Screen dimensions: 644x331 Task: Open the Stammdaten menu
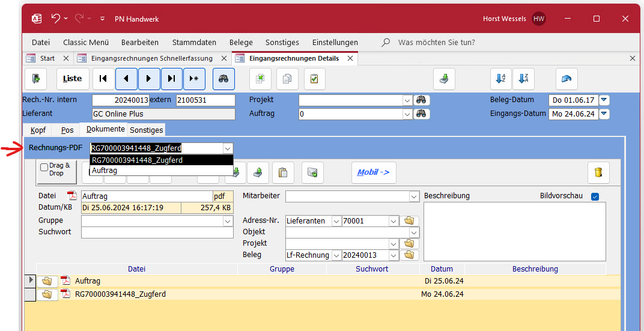[x=194, y=42]
